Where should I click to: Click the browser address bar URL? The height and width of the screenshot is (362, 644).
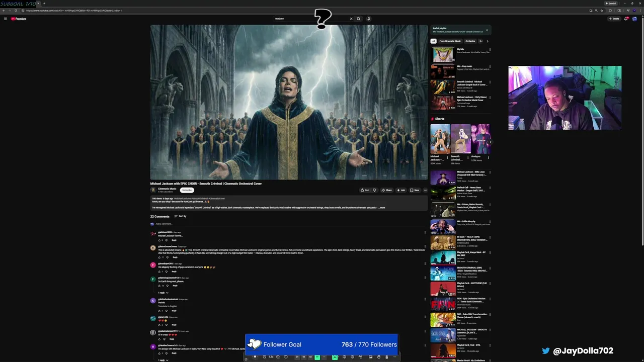[74, 11]
